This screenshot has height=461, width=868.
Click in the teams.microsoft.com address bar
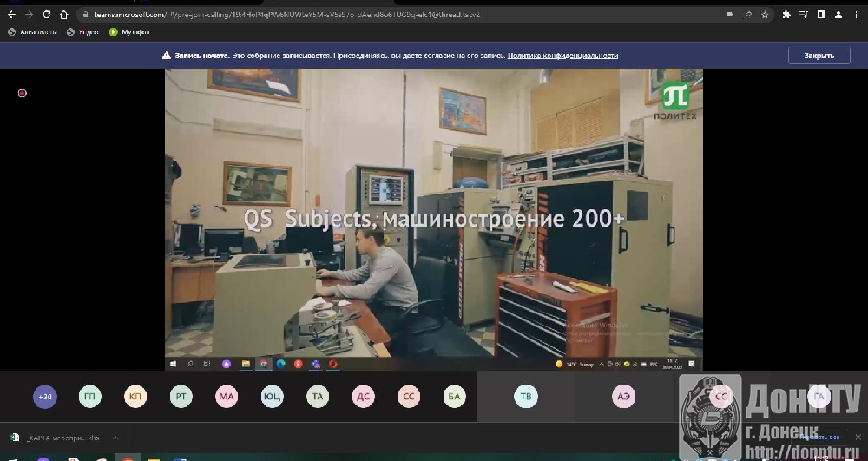(x=347, y=15)
